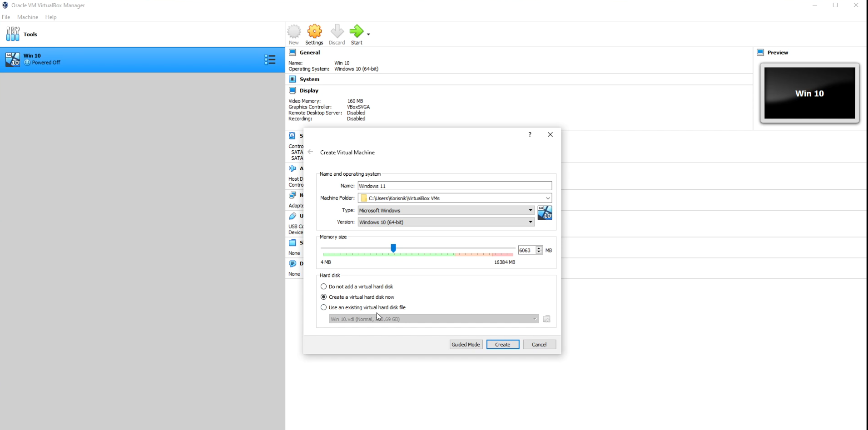Open the Settings gear toolbar icon
The width and height of the screenshot is (868, 430).
click(314, 31)
